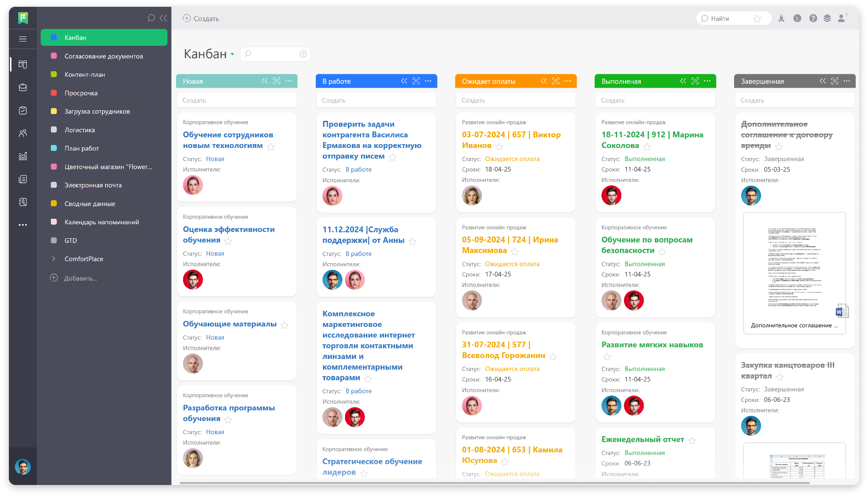Click the scan icon in В работе column
This screenshot has width=868, height=496.
coord(416,81)
